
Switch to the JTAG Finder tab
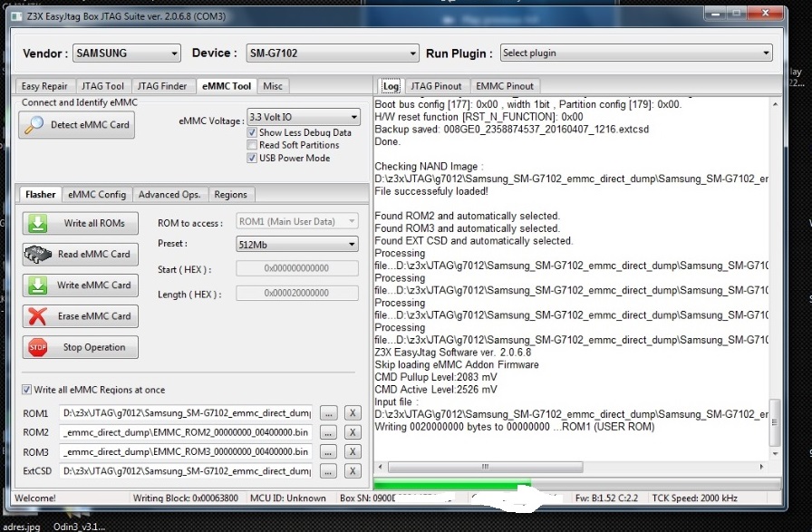point(162,86)
